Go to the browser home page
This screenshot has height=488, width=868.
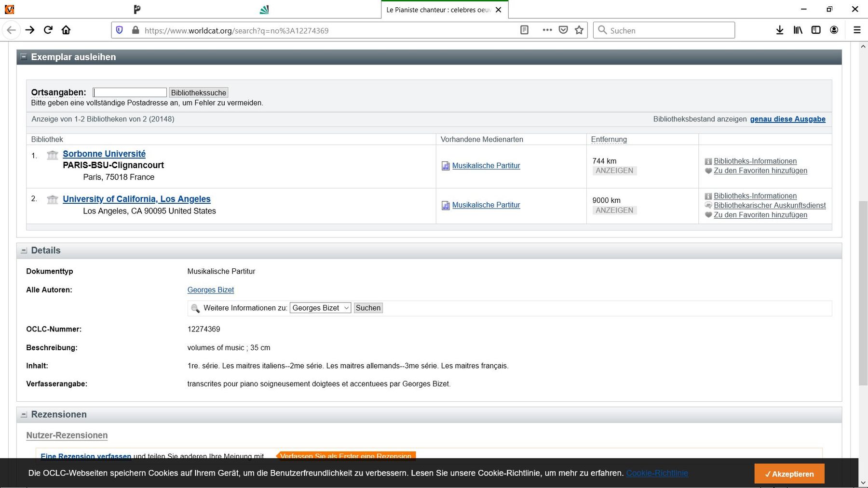pyautogui.click(x=66, y=30)
